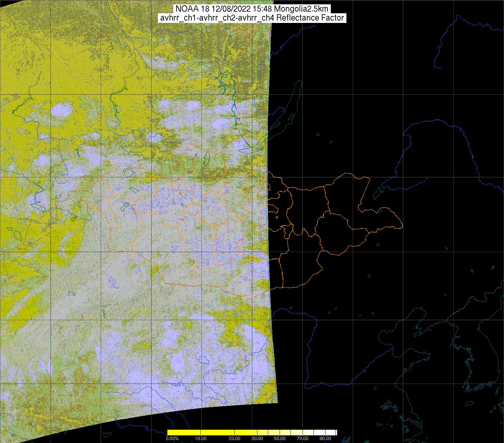Viewport: 504px width, 443px height.
Task: Pick the pale yellow segment above the 50.00 label
Action: [x=280, y=432]
